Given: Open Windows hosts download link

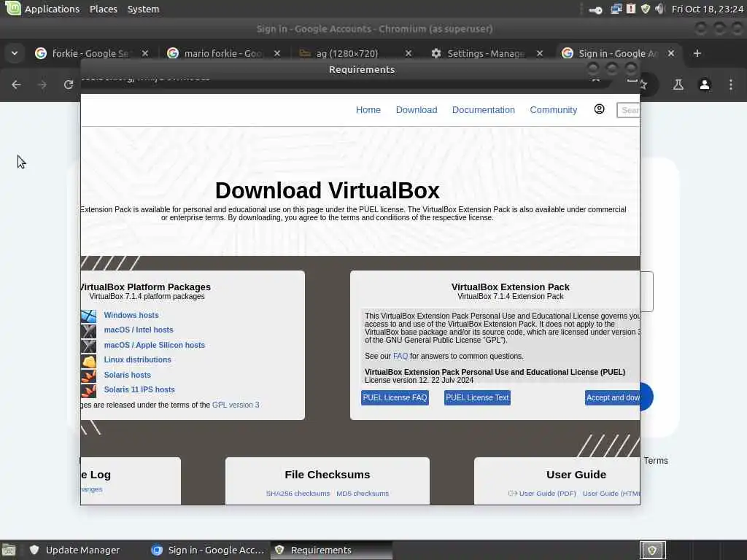Looking at the screenshot, I should [x=131, y=315].
